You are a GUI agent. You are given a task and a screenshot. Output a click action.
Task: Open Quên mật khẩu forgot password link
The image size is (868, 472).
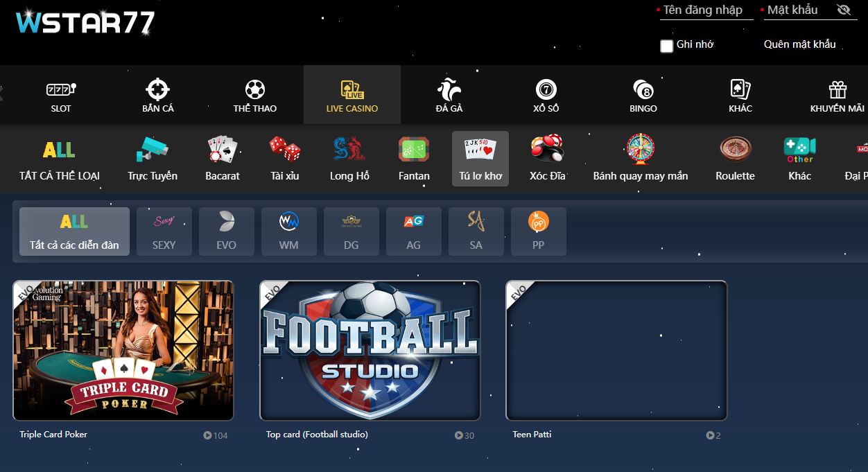tap(800, 44)
